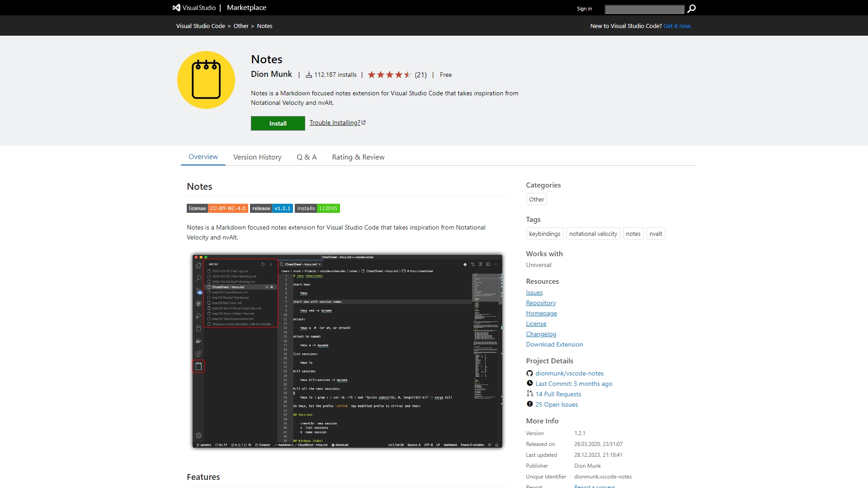Screen dimensions: 868x488
Task: Click the installs 112095 badge
Action: (x=317, y=208)
